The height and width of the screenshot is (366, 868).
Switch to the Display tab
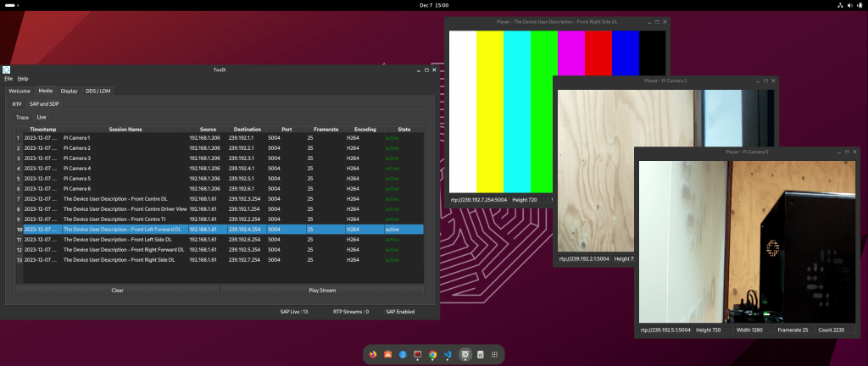click(70, 91)
